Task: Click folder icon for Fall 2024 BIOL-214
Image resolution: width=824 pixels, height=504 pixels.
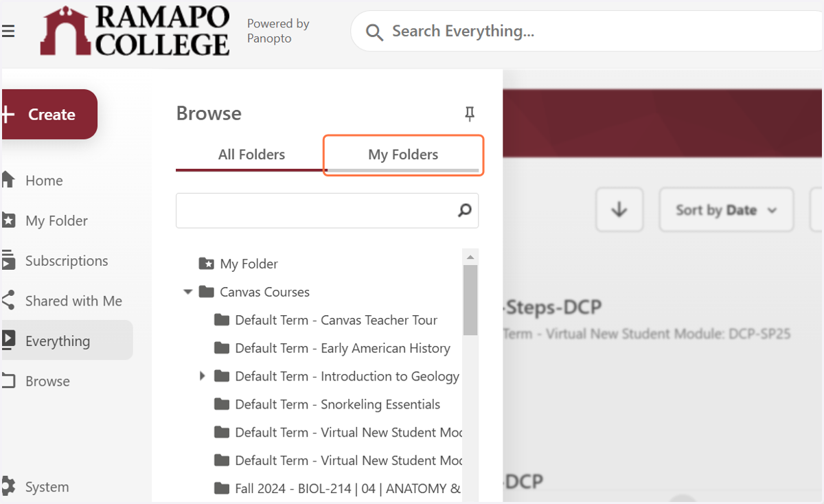Action: pos(221,489)
